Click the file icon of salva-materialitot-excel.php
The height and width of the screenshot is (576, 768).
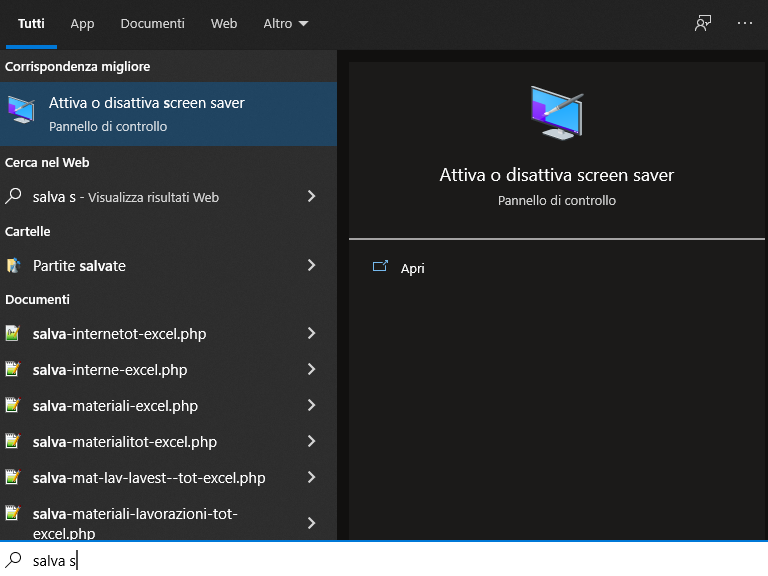pos(13,441)
